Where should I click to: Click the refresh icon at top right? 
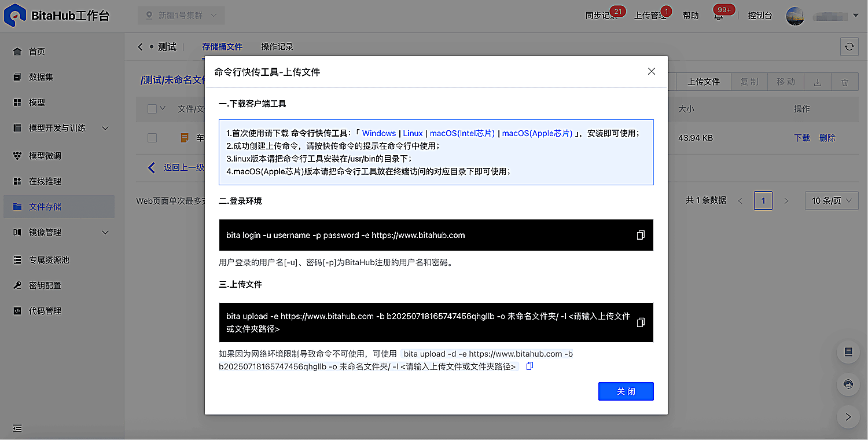click(x=849, y=47)
